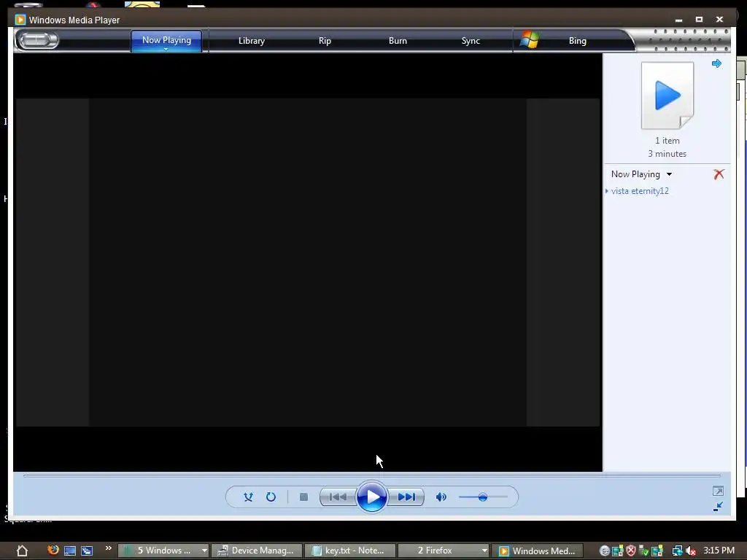The width and height of the screenshot is (747, 560).
Task: Skip to previous track button
Action: [x=338, y=497]
